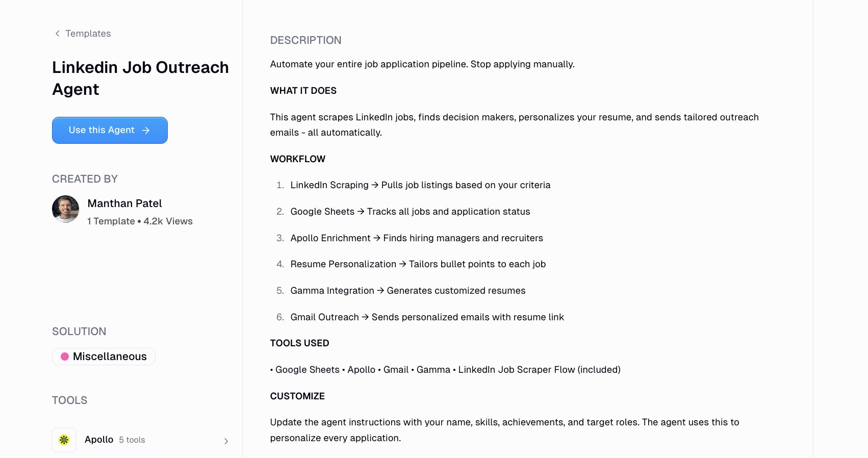This screenshot has height=458, width=868.
Task: Select the creator name Manthan Patel
Action: click(124, 203)
